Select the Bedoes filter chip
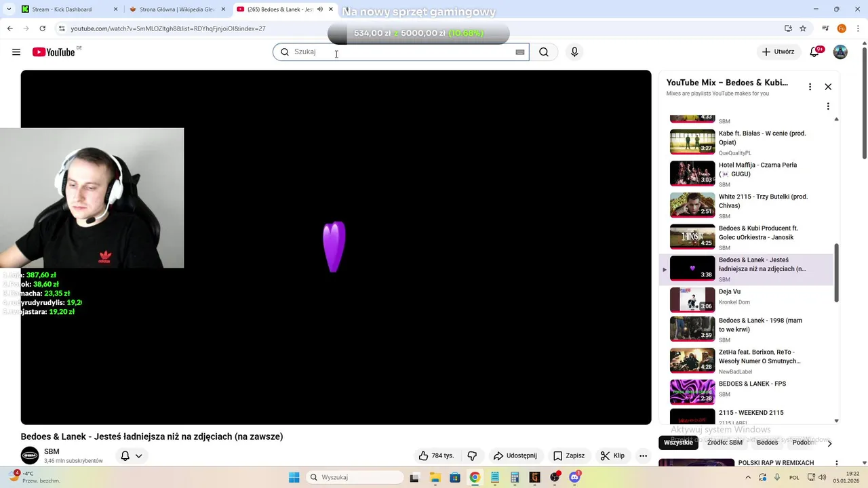868x488 pixels. click(767, 443)
